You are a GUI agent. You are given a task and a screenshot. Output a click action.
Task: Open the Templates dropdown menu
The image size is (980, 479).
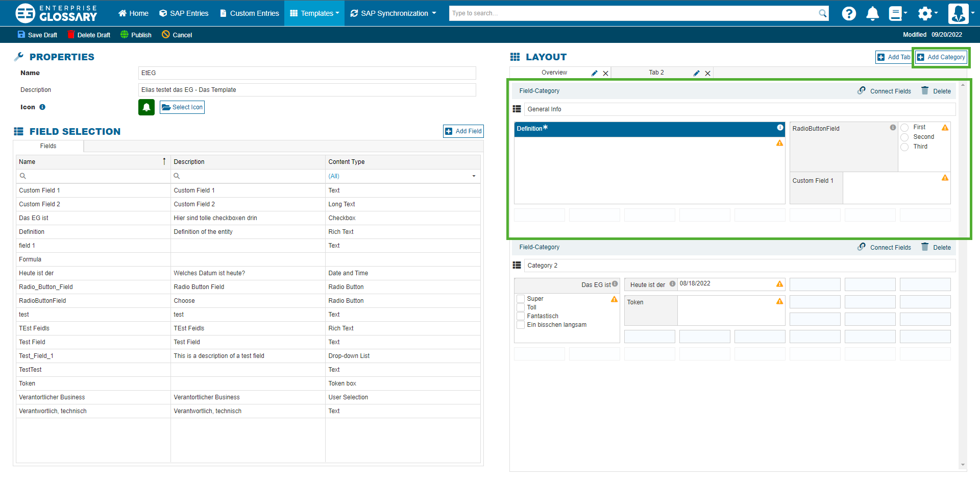pos(314,13)
